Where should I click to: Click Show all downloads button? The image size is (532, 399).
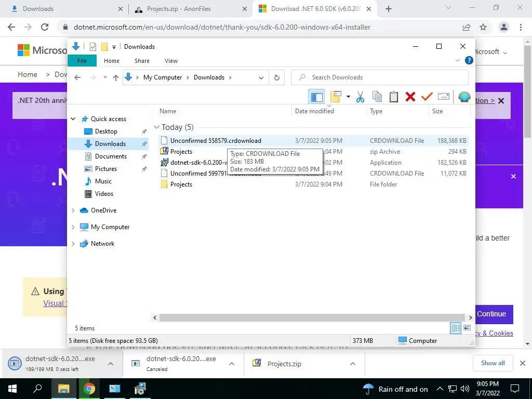click(493, 363)
